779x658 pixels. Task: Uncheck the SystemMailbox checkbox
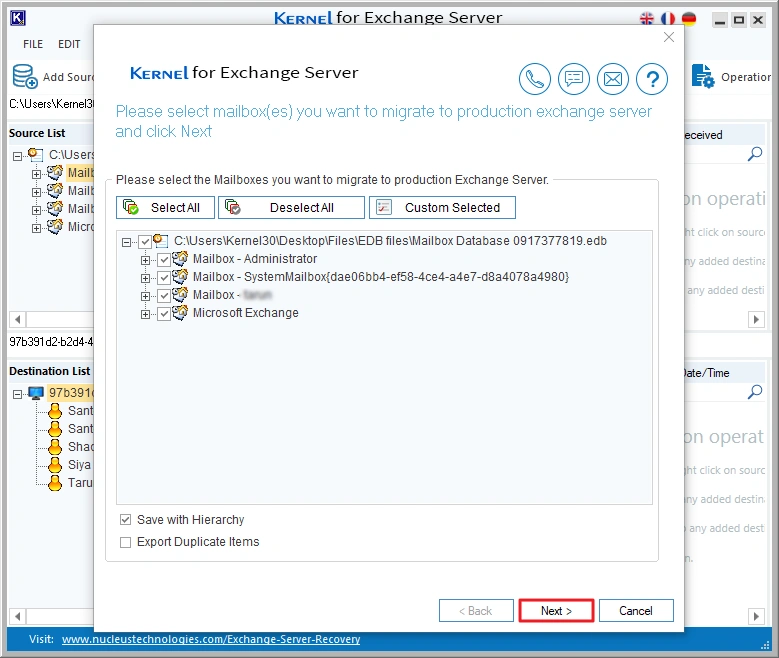tap(164, 278)
